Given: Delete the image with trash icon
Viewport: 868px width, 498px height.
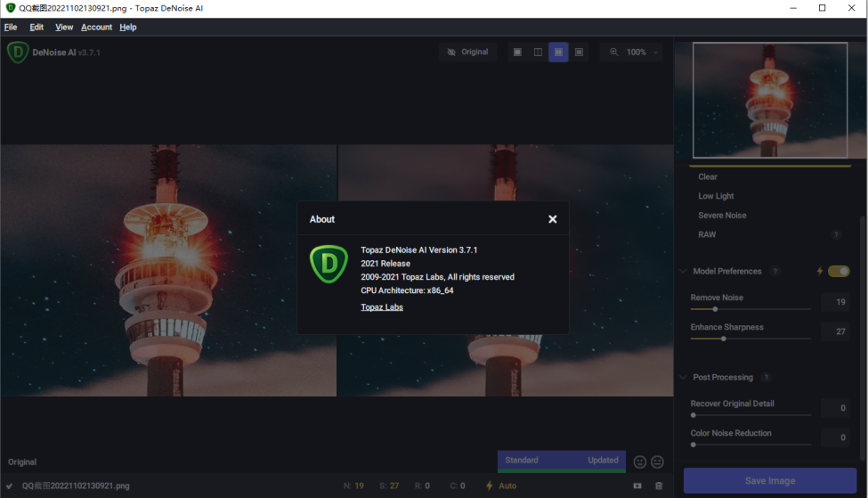Looking at the screenshot, I should (659, 486).
